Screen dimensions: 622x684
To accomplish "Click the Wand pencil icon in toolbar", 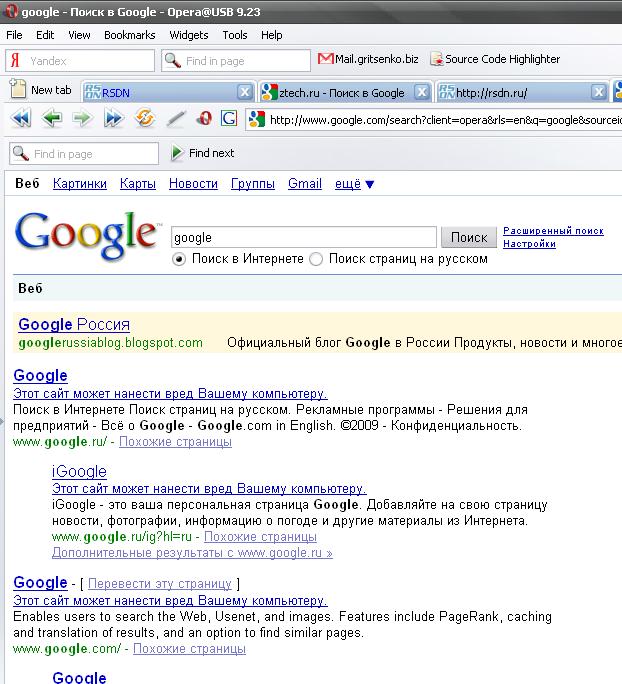I will click(175, 119).
